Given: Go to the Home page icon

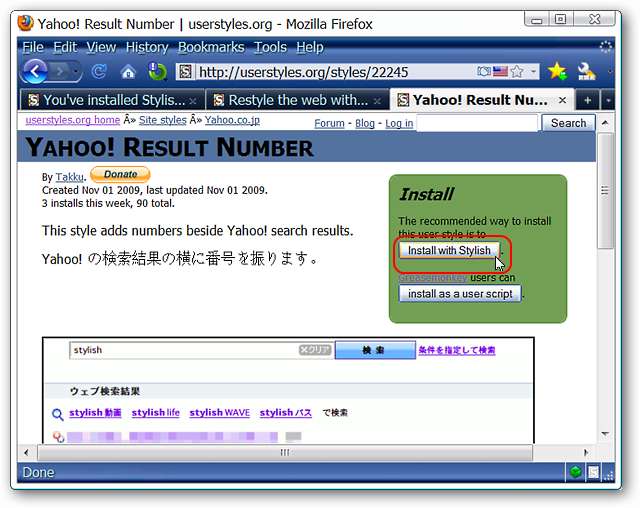Looking at the screenshot, I should [128, 73].
